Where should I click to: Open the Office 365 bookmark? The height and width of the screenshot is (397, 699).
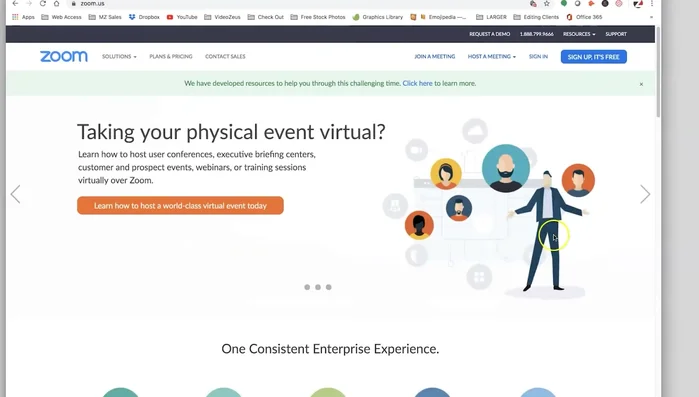584,17
